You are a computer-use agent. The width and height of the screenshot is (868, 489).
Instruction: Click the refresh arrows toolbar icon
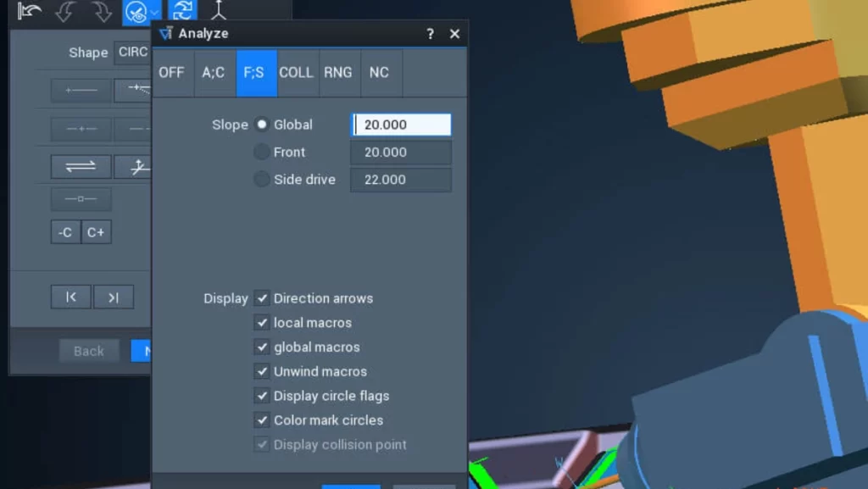tap(183, 10)
